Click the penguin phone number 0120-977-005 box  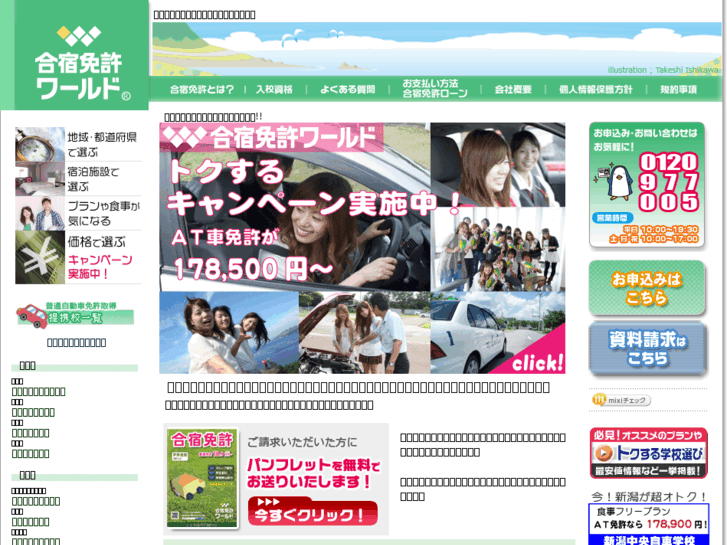coord(647,185)
